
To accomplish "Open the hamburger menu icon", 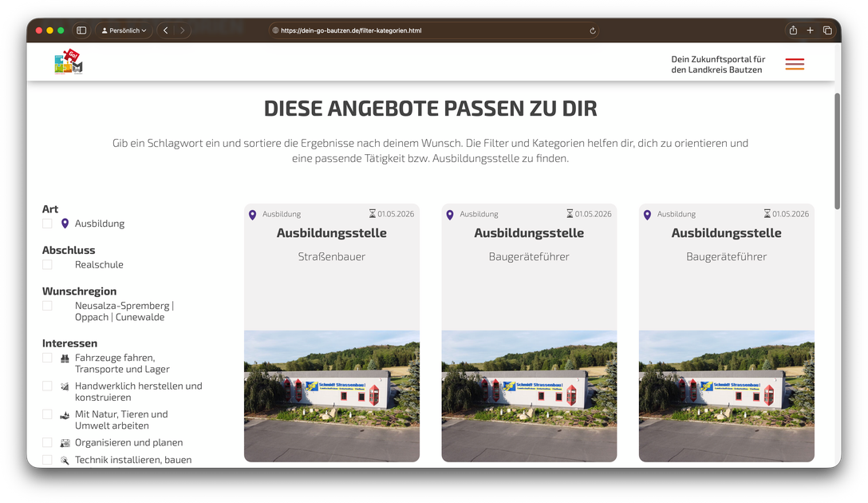I will (794, 64).
